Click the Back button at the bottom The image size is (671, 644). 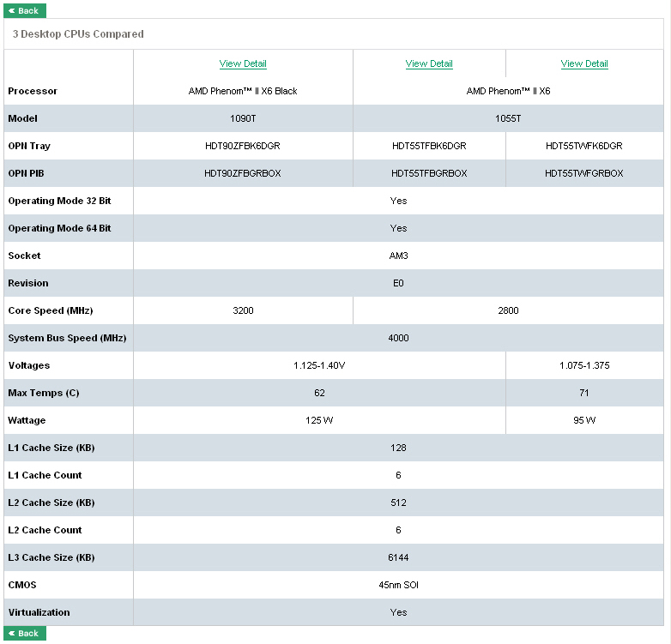(x=24, y=634)
